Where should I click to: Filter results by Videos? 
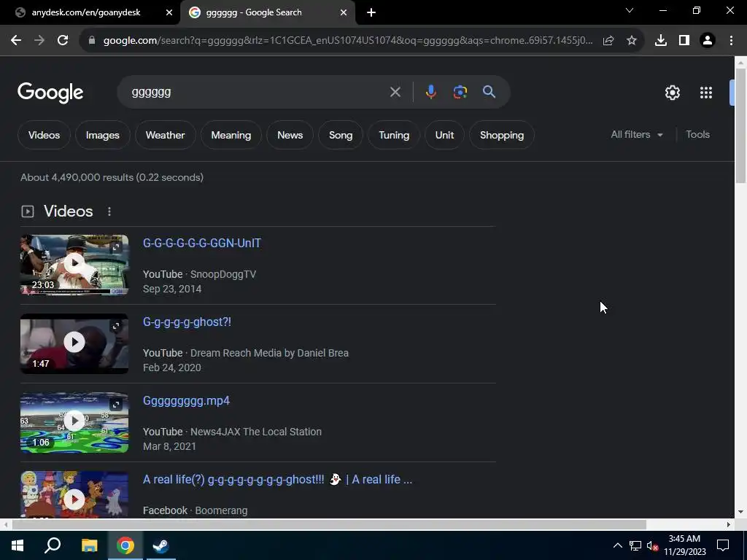44,135
